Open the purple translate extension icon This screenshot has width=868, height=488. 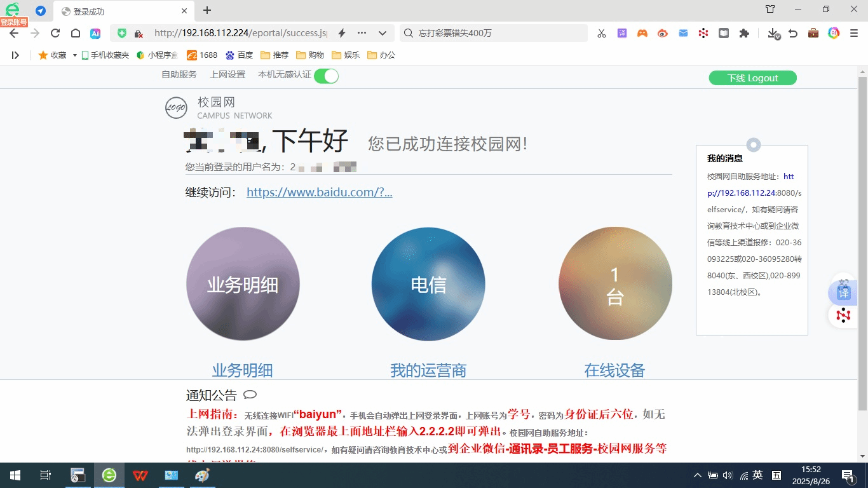coord(622,33)
